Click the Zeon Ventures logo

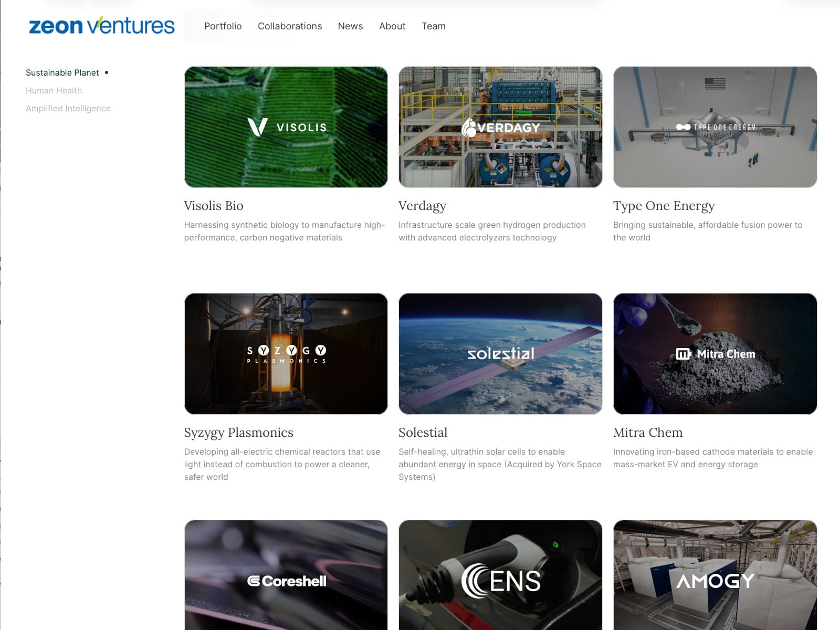101,25
